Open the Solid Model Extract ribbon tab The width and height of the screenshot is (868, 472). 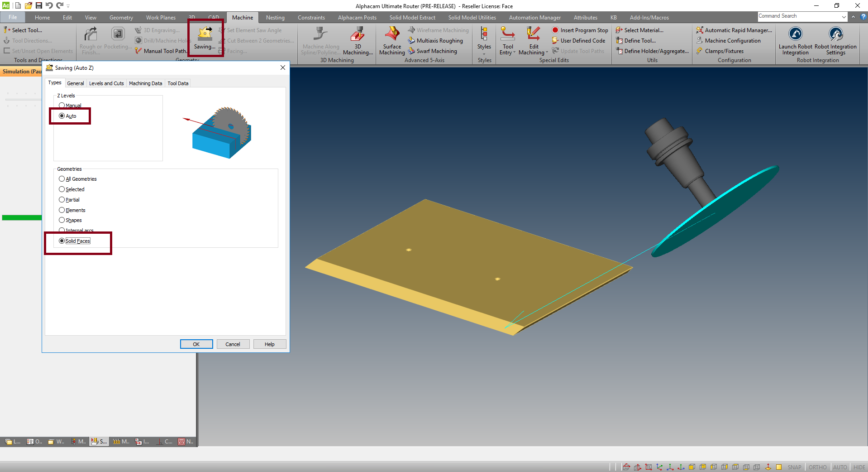click(x=412, y=18)
